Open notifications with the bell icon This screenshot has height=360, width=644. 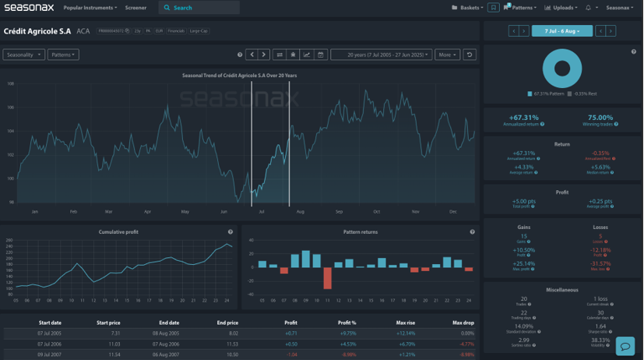pyautogui.click(x=588, y=7)
